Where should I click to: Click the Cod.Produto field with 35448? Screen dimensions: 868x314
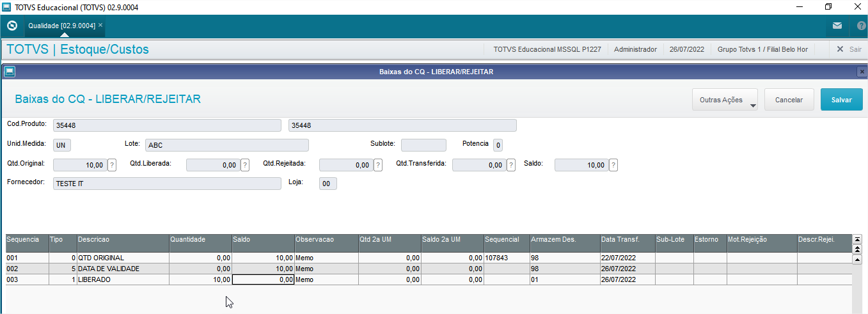pos(167,125)
